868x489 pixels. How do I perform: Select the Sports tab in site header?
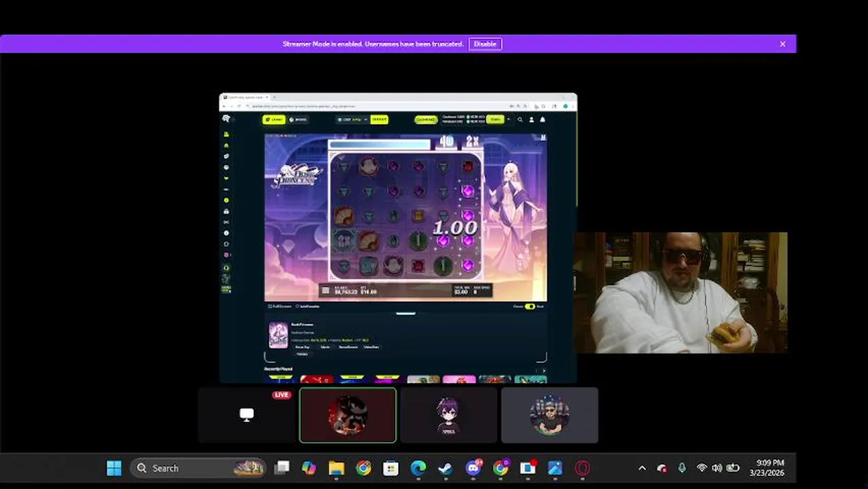(297, 120)
